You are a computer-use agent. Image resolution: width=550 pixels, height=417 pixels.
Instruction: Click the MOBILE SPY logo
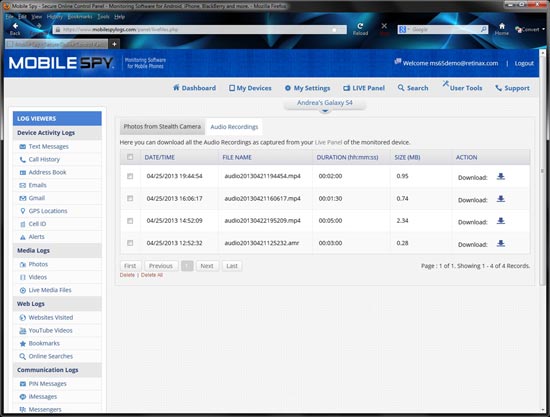tap(61, 63)
